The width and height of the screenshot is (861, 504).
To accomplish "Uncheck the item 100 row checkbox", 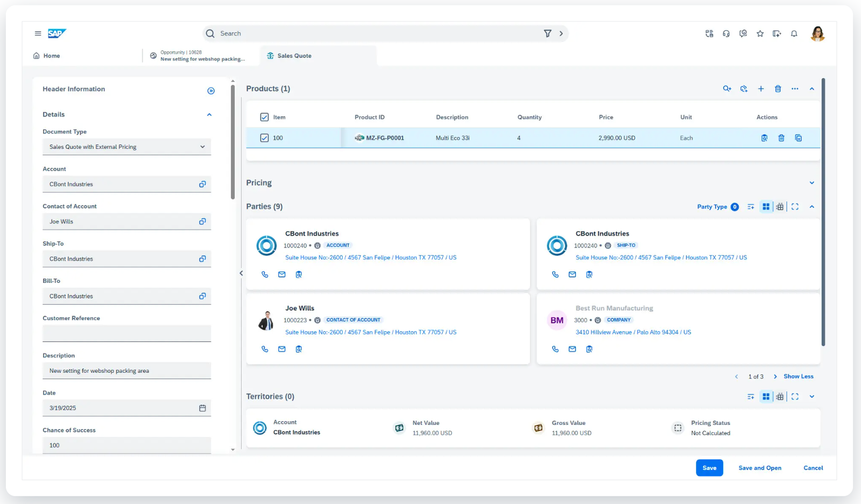I will pos(264,138).
